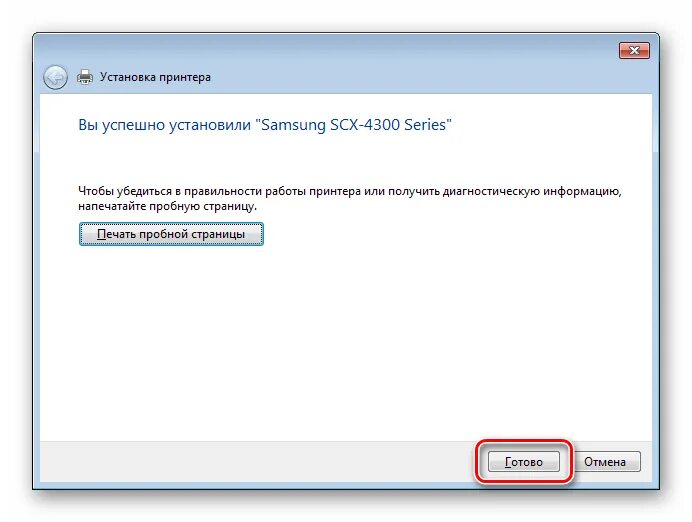Click the Чтобы убедиться description line

pos(350,191)
